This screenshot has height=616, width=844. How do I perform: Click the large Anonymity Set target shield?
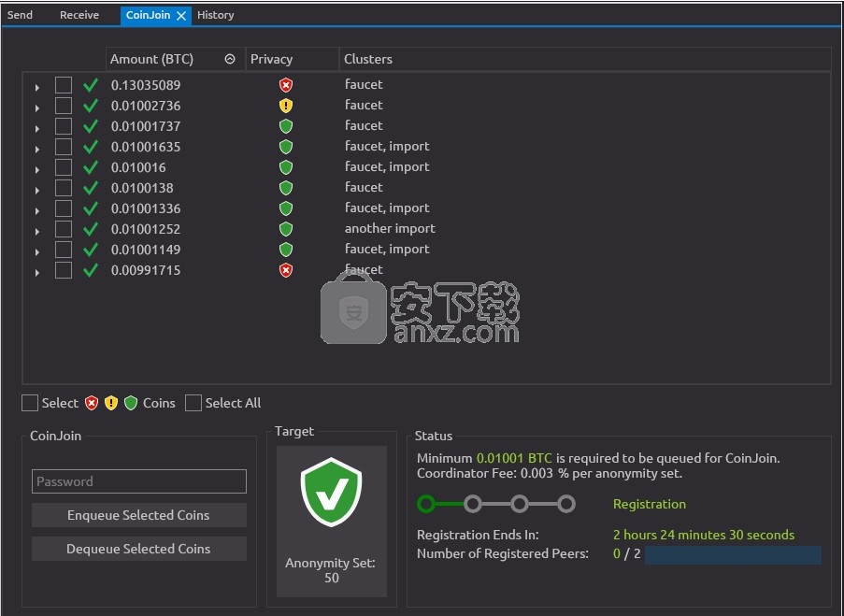(x=331, y=492)
